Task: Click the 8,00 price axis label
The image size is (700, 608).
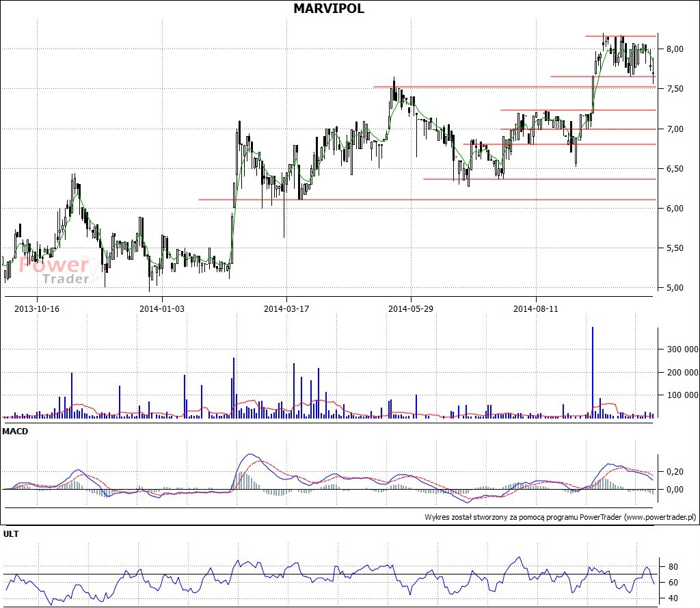Action: pos(675,49)
